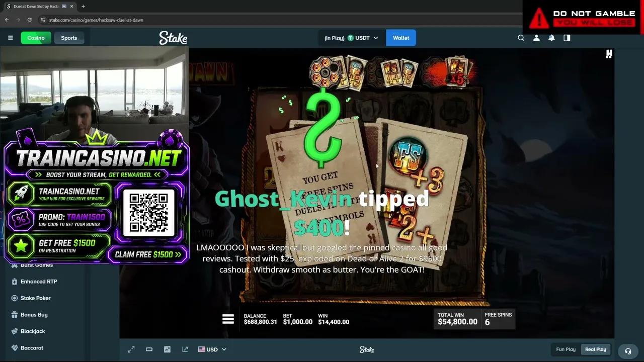Open the hamburger menu beside Casino

click(x=10, y=38)
